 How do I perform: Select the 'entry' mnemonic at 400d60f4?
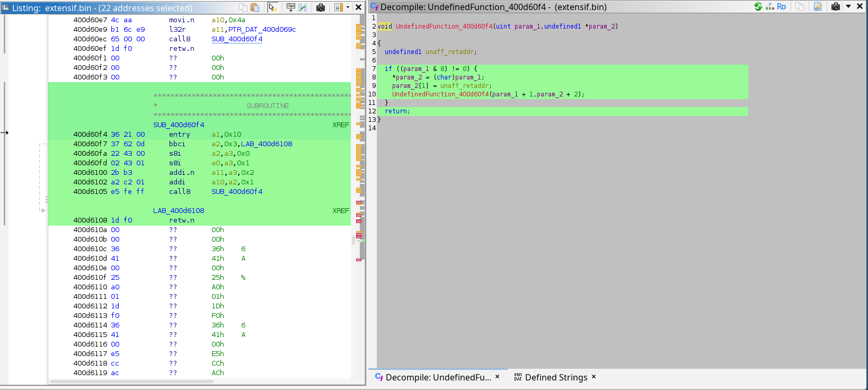[179, 135]
